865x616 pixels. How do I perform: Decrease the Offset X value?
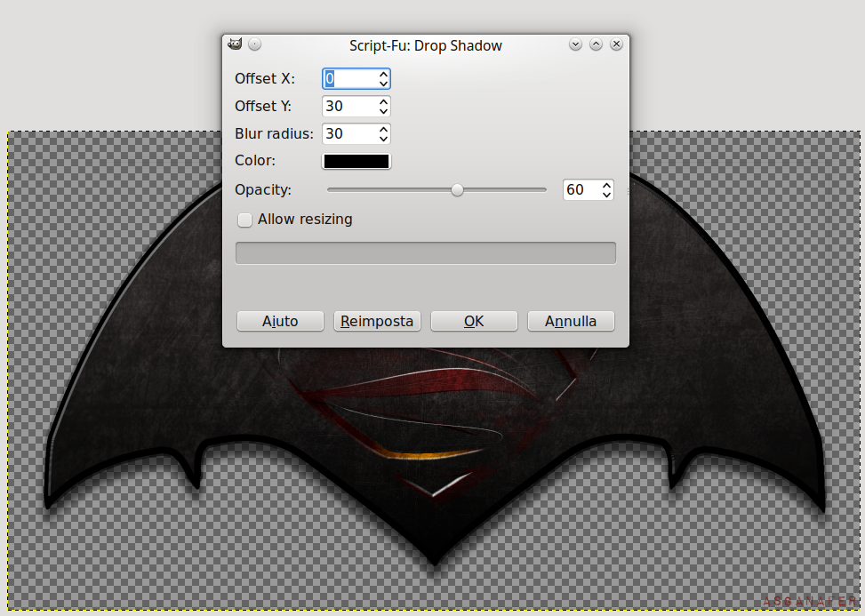click(x=384, y=84)
